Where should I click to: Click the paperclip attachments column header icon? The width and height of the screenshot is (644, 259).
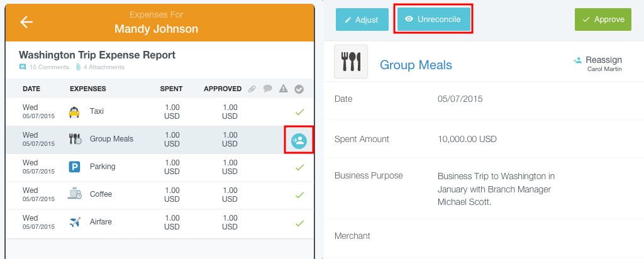(252, 89)
